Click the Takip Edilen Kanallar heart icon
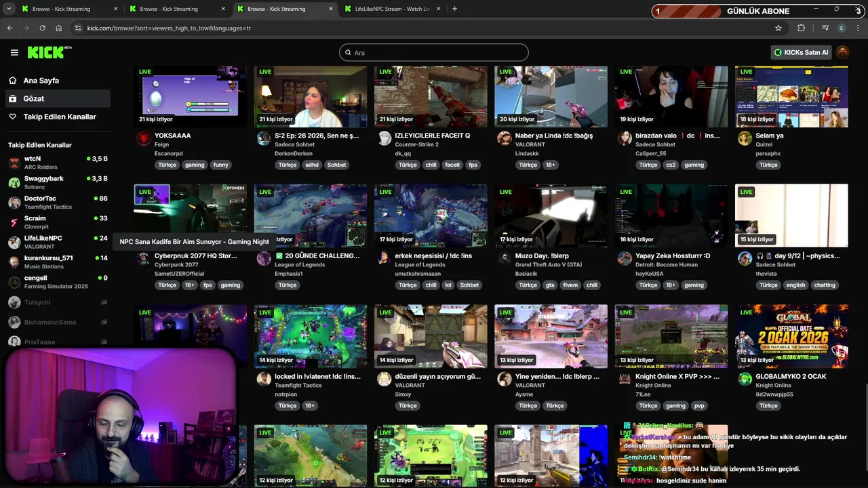 pos(12,117)
